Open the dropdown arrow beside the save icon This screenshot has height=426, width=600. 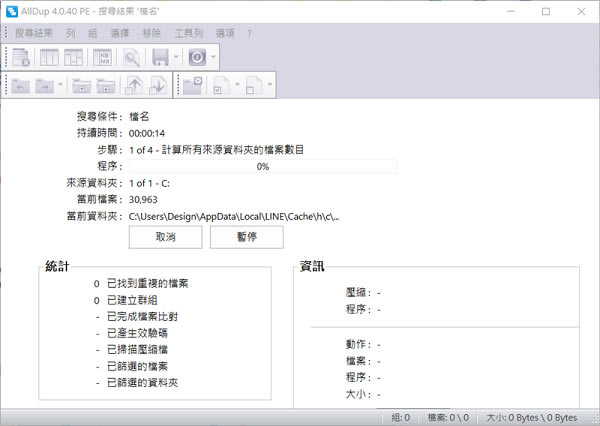[176, 58]
